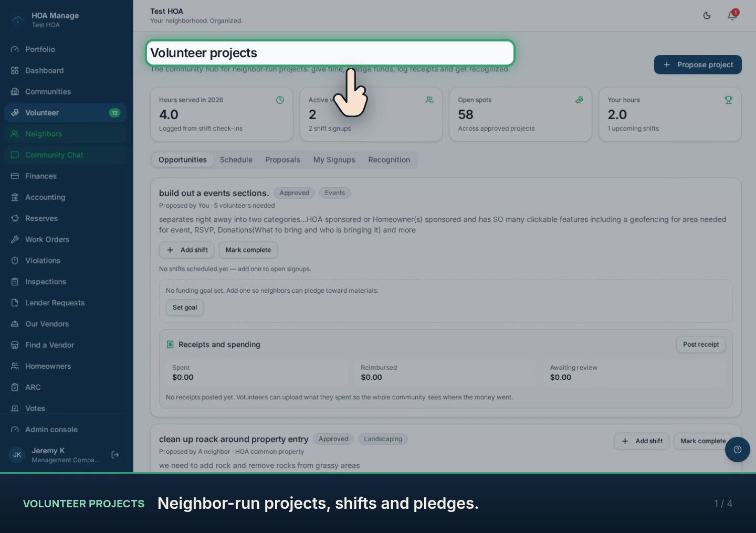Click the Work Orders wrench icon

15,239
